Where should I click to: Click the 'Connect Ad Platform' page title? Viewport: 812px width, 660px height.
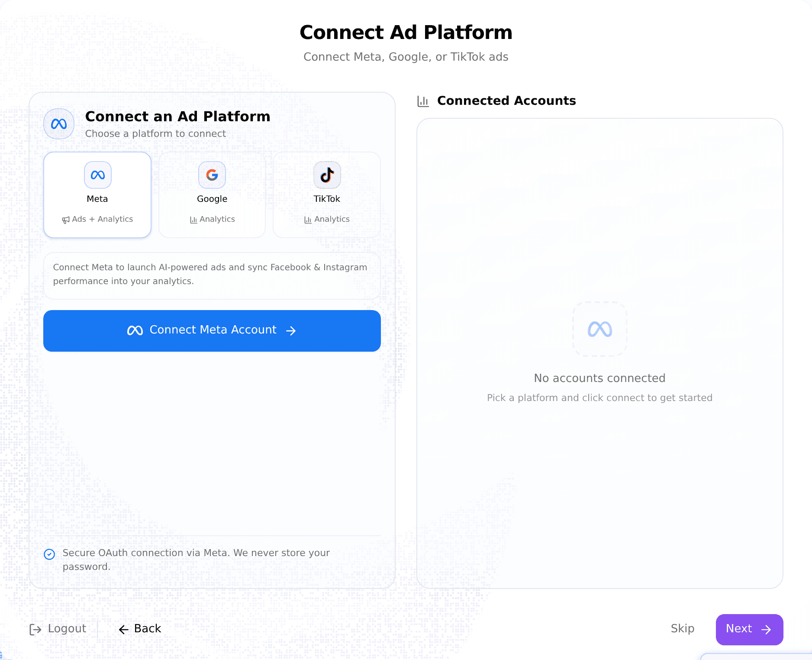406,32
